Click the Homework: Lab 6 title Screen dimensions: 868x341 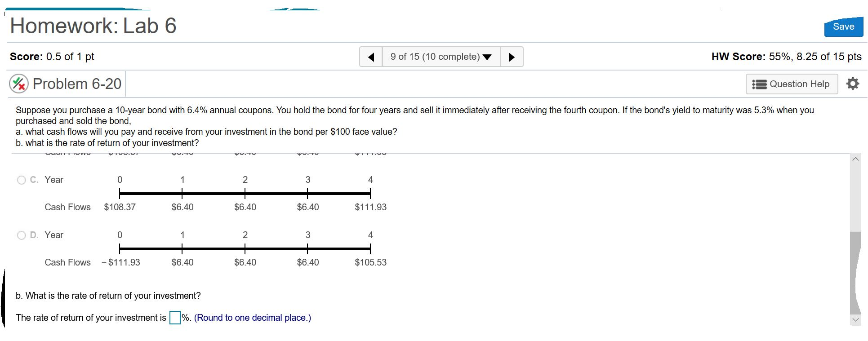pos(93,26)
